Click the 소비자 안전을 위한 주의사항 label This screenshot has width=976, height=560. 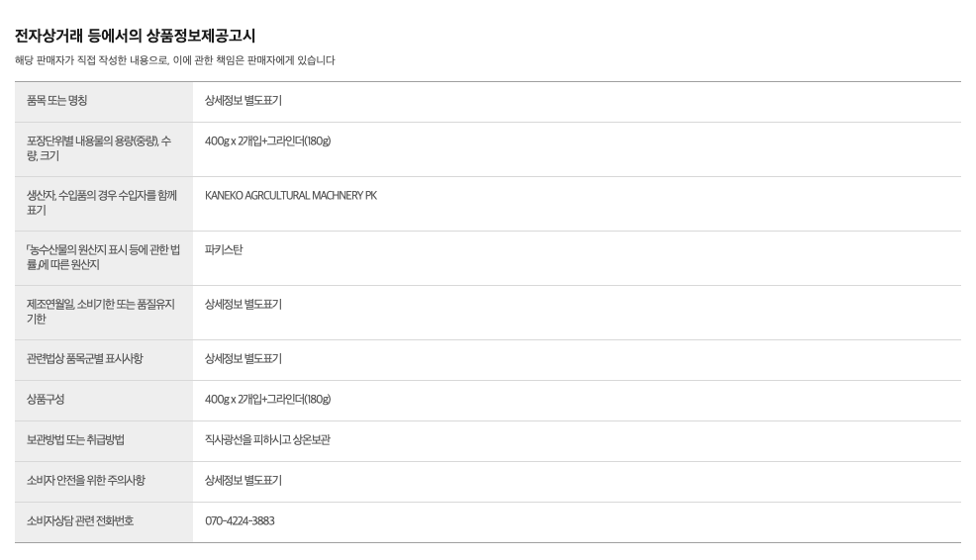point(86,481)
